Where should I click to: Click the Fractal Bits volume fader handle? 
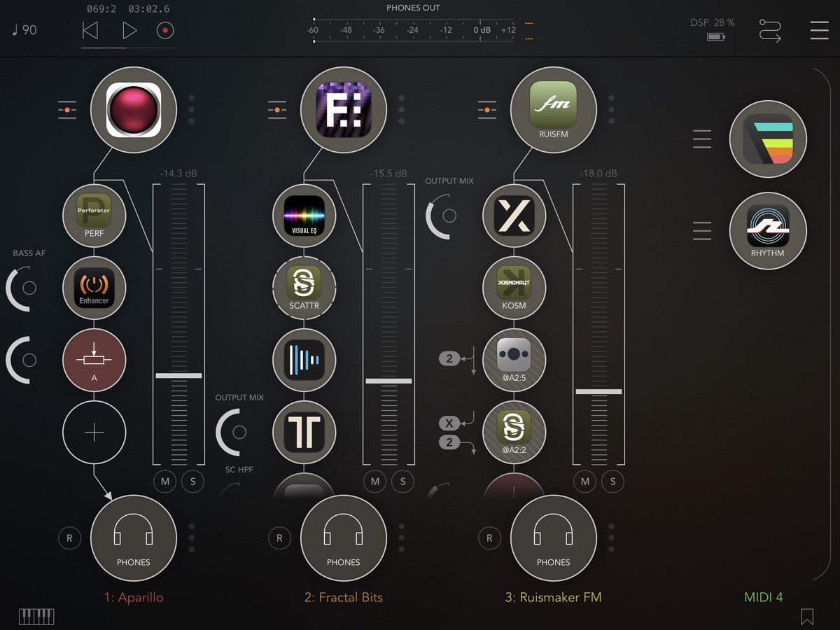click(x=388, y=381)
